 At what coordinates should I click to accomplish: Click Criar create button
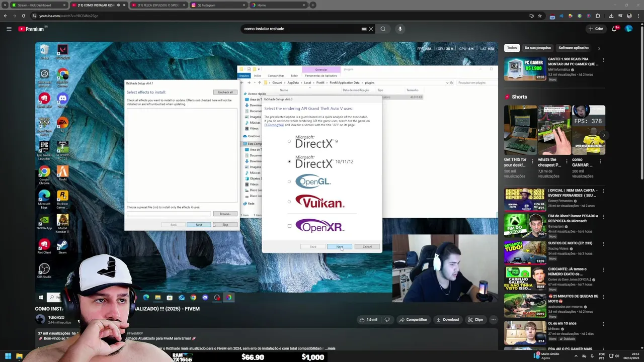click(595, 29)
